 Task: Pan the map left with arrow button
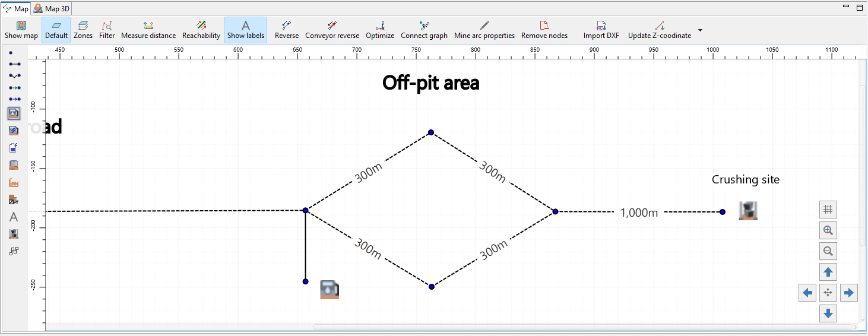pos(807,293)
